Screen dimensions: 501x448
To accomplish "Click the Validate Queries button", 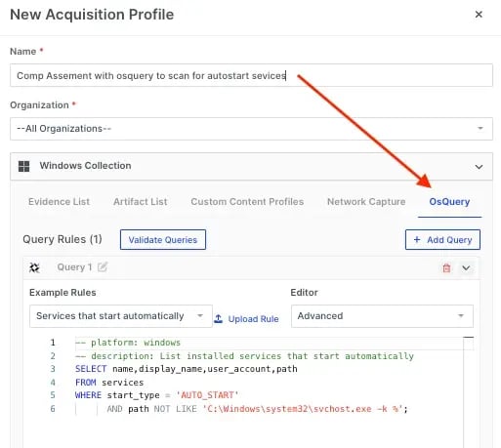I will click(x=163, y=240).
